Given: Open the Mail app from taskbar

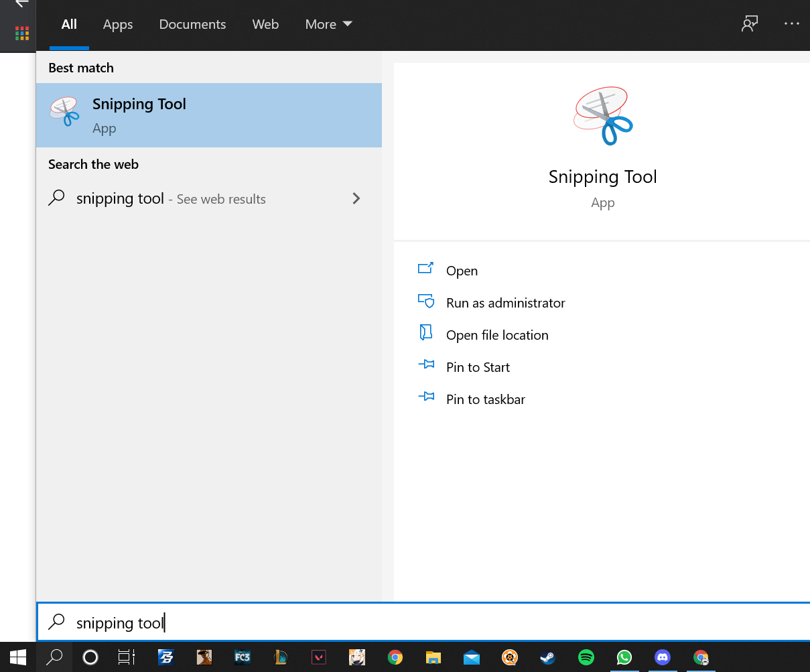Looking at the screenshot, I should (x=472, y=657).
